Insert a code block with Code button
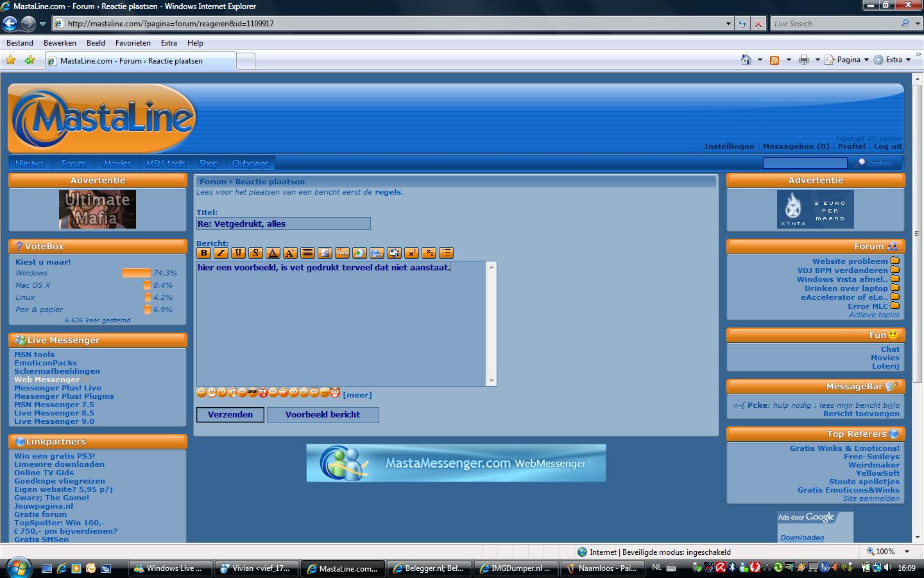This screenshot has width=924, height=578. (x=342, y=253)
